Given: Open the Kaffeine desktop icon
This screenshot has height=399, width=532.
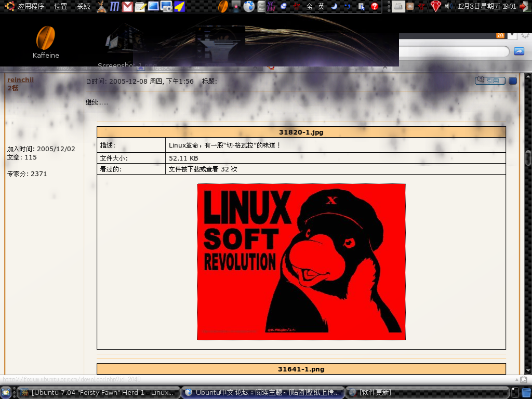Looking at the screenshot, I should 46,42.
